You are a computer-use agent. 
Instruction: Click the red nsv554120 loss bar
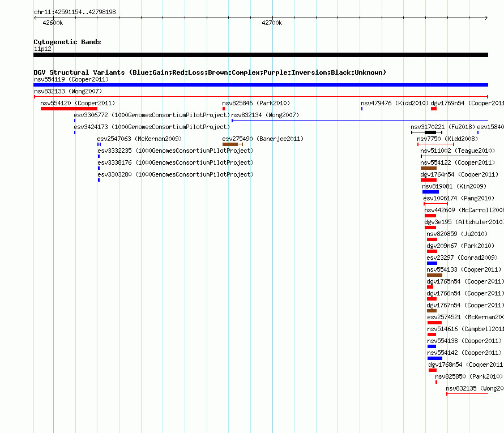coord(69,109)
